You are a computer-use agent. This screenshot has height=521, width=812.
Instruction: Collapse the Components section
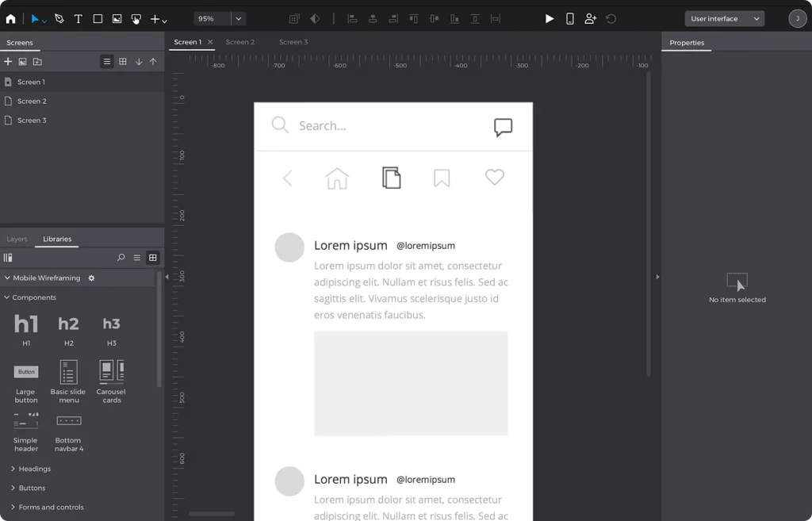click(x=6, y=297)
